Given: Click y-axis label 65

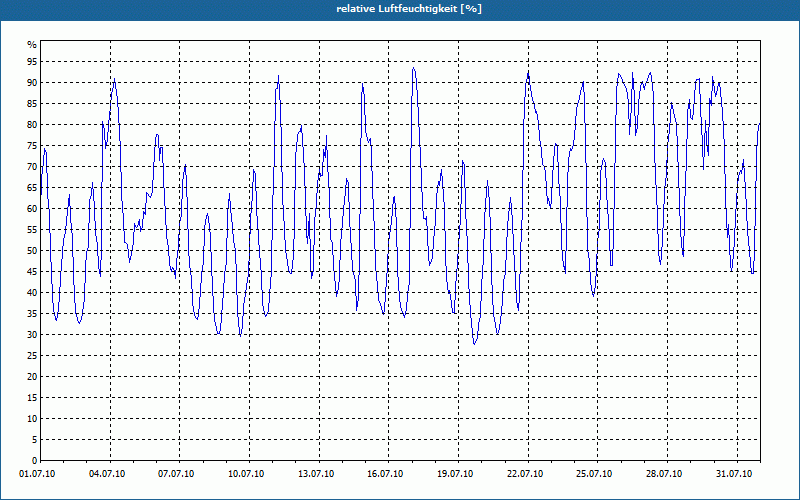Looking at the screenshot, I should [x=32, y=188].
